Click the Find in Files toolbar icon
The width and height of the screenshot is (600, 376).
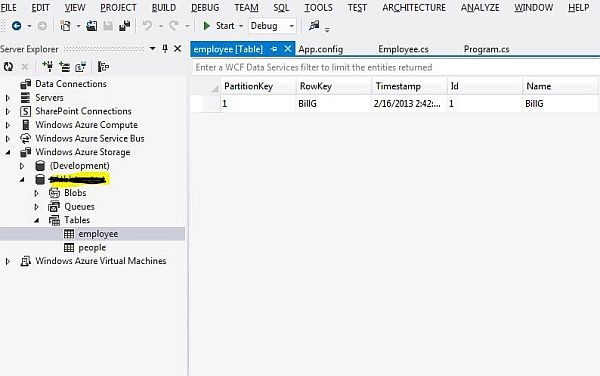[x=314, y=26]
